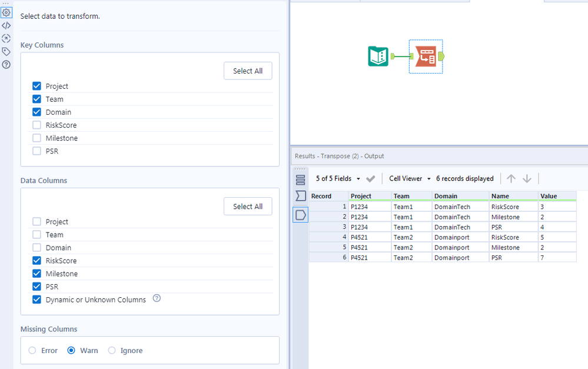
Task: Select the input anchor results icon
Action: (300, 196)
